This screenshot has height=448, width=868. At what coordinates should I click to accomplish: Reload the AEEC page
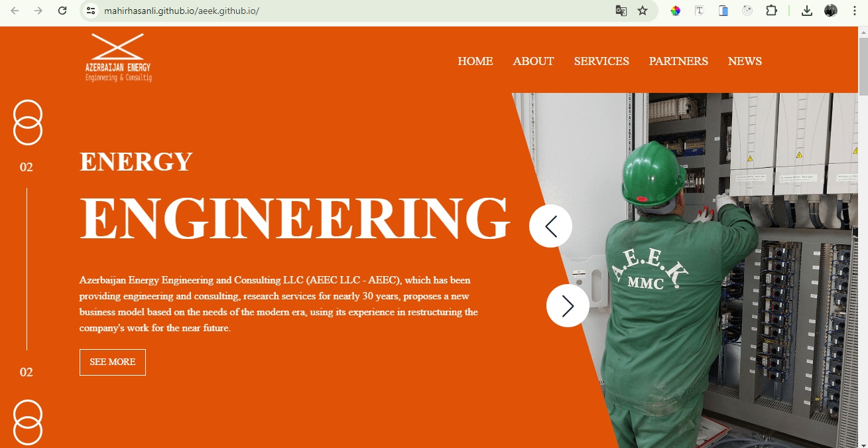[62, 11]
